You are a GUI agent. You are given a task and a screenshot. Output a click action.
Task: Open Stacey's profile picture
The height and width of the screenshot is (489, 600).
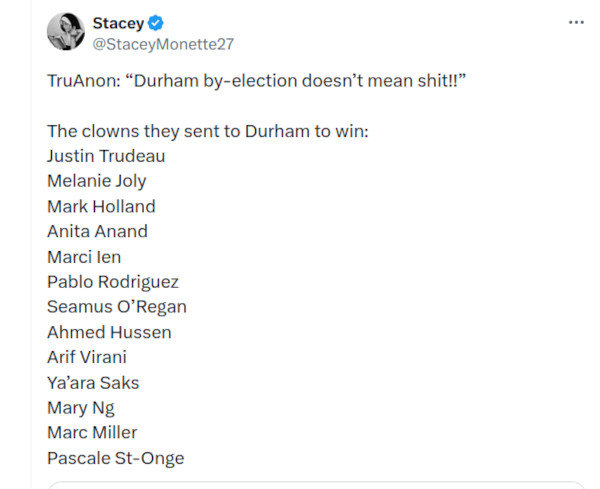coord(65,33)
